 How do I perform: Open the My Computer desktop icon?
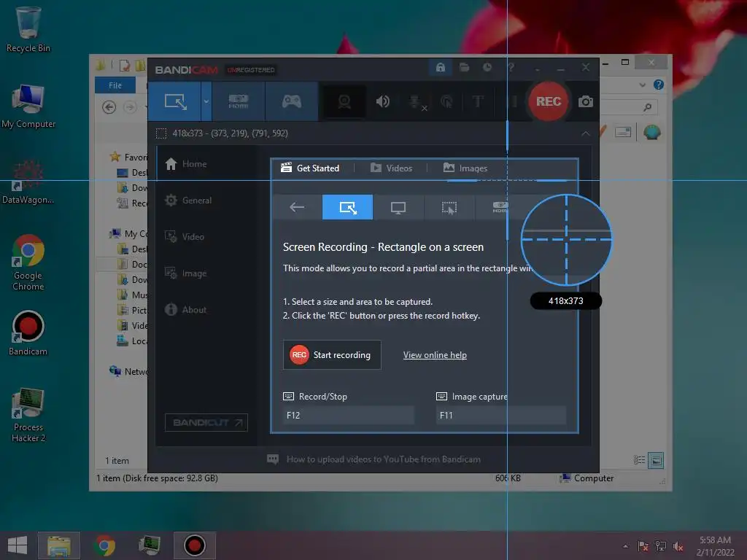28,106
